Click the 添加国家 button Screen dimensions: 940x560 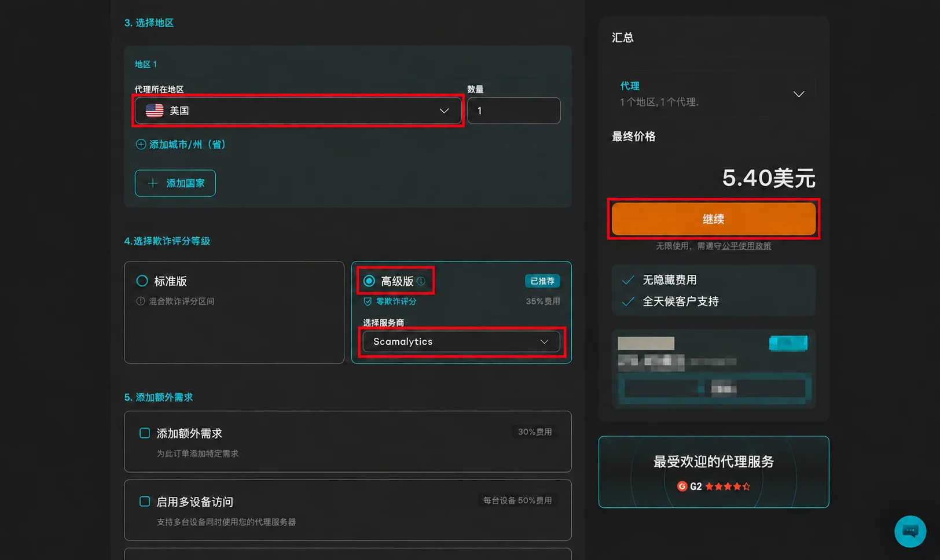[x=175, y=183]
